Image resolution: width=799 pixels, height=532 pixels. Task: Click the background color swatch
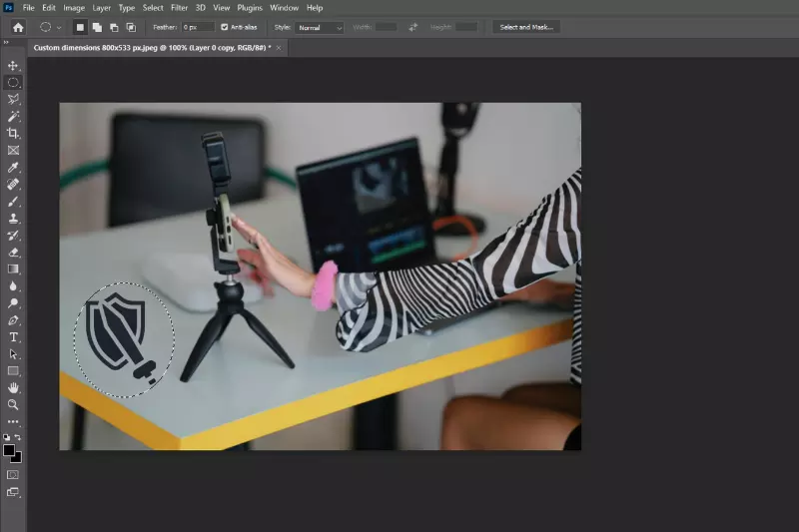pyautogui.click(x=18, y=459)
